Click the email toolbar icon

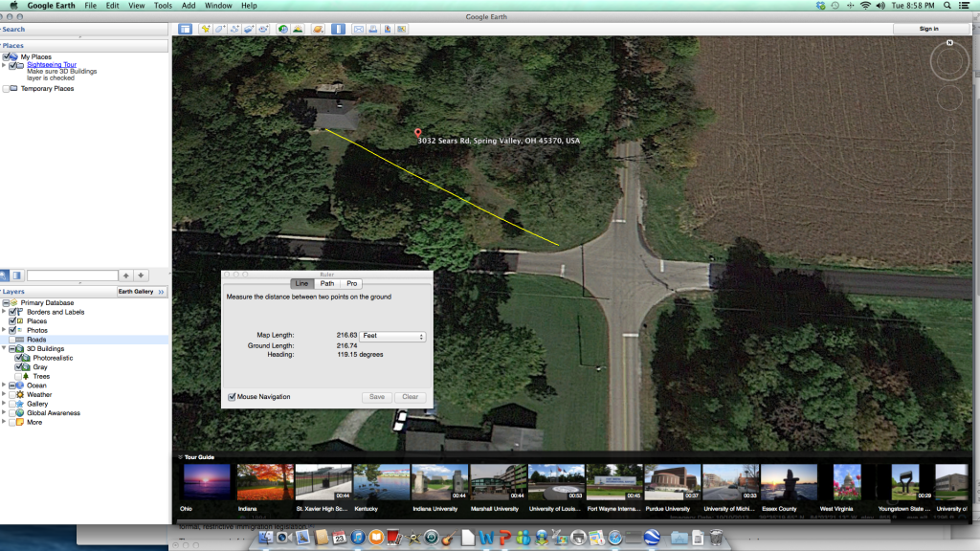[359, 29]
